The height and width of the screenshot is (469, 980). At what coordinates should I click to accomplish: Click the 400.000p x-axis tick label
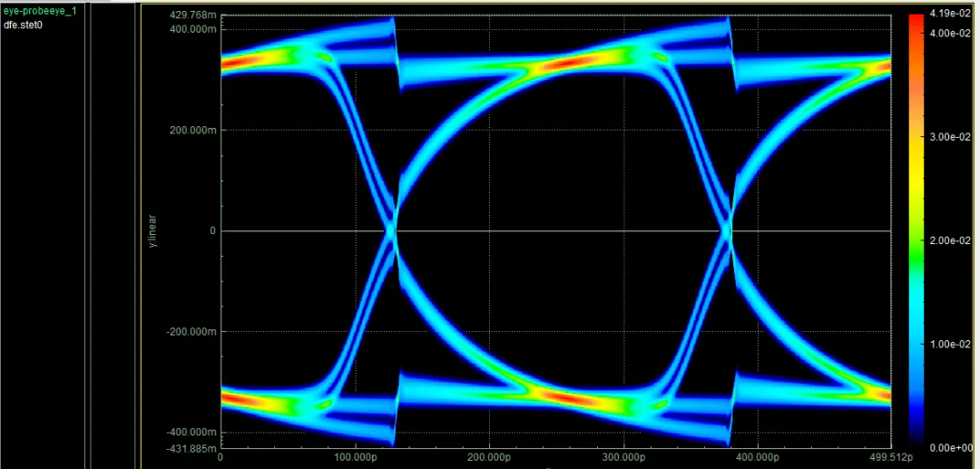758,457
